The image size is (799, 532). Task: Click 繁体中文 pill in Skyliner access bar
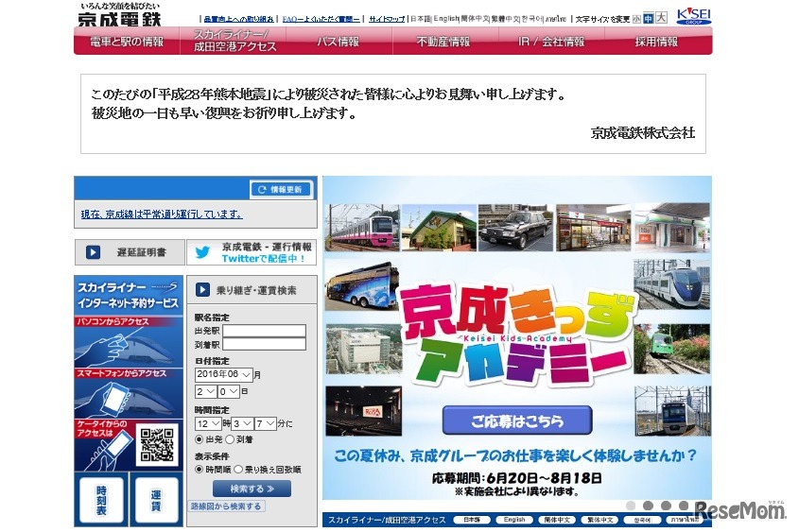coord(599,520)
